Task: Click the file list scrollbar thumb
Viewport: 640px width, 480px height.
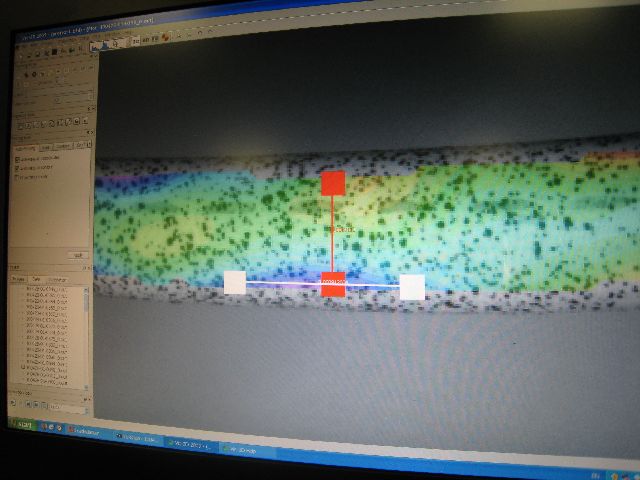Action: [86, 303]
